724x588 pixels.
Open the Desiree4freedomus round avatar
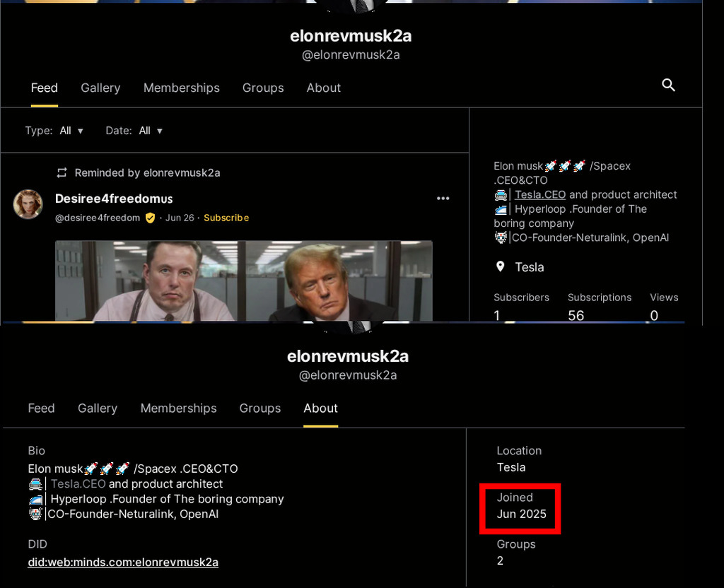click(28, 204)
